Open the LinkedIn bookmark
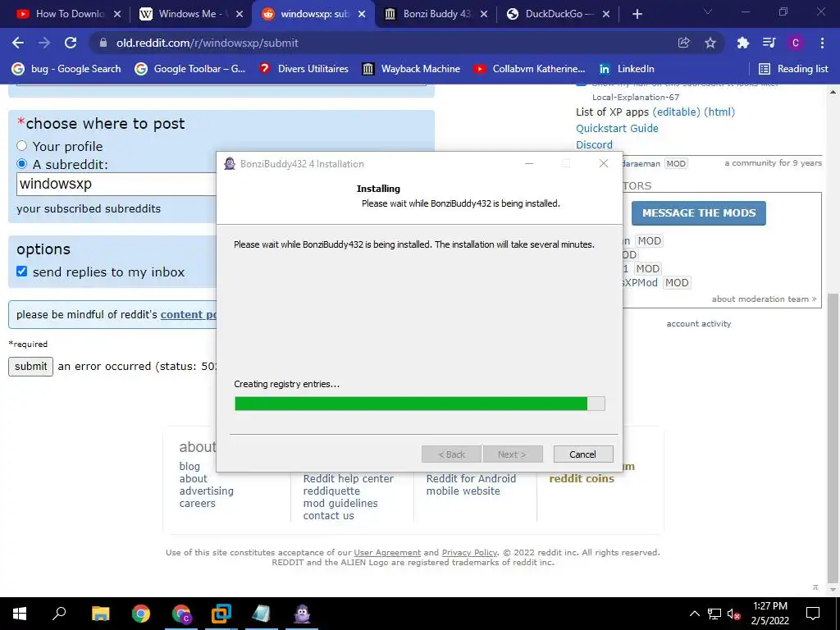Screen dimensions: 840x630 [627, 69]
